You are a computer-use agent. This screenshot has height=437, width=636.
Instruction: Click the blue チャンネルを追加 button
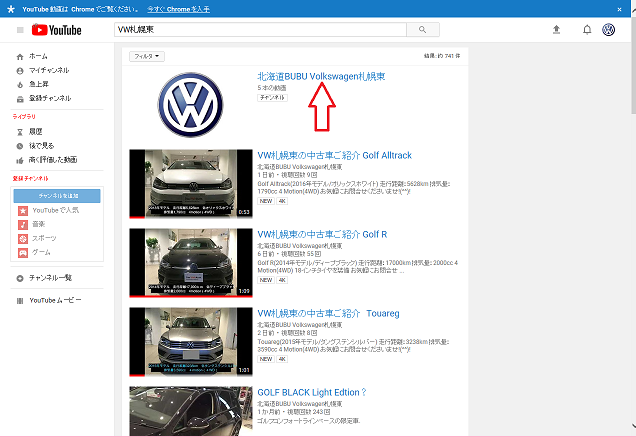57,196
